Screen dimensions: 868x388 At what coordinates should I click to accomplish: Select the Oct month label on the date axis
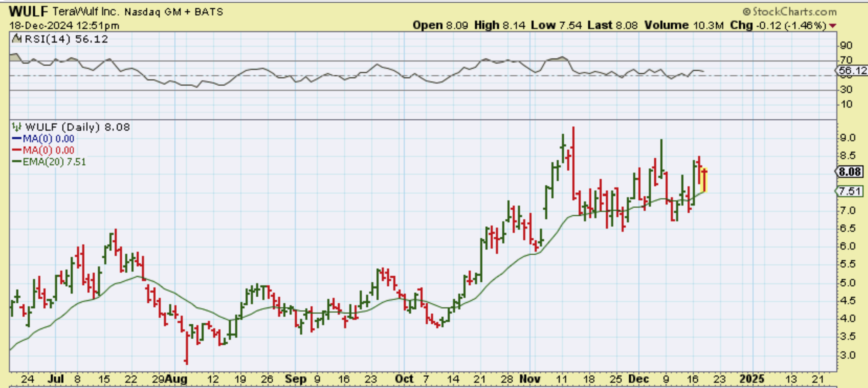404,379
